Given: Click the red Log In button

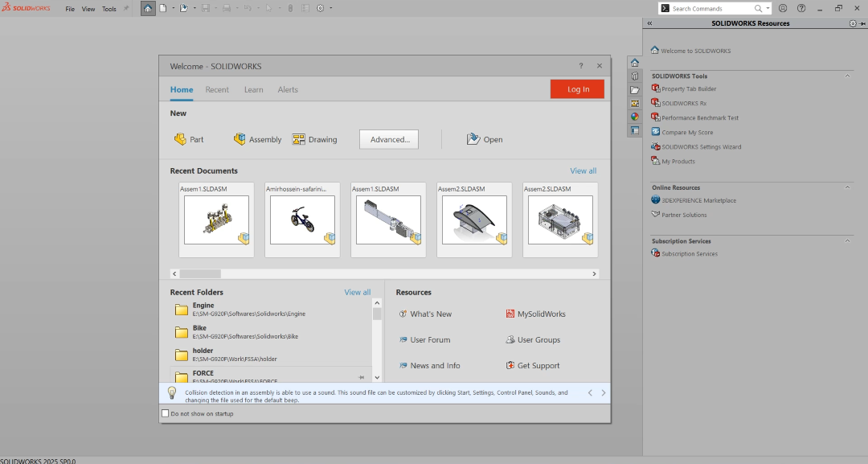Looking at the screenshot, I should point(577,89).
